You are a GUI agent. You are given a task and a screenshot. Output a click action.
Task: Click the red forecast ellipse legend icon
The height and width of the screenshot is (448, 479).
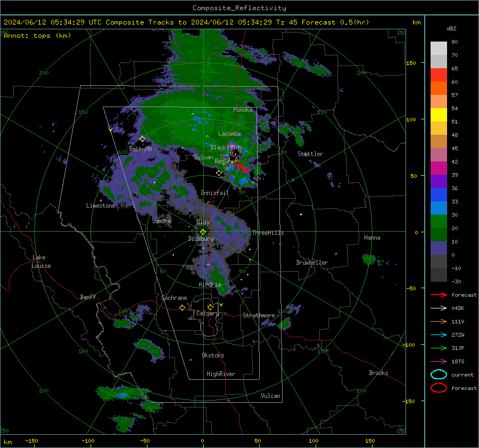tap(439, 388)
